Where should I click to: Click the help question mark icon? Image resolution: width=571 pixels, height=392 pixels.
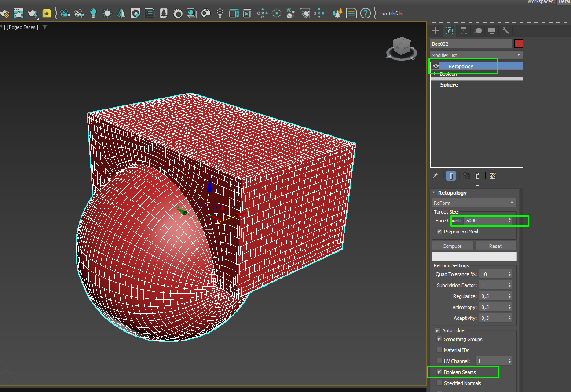point(365,13)
